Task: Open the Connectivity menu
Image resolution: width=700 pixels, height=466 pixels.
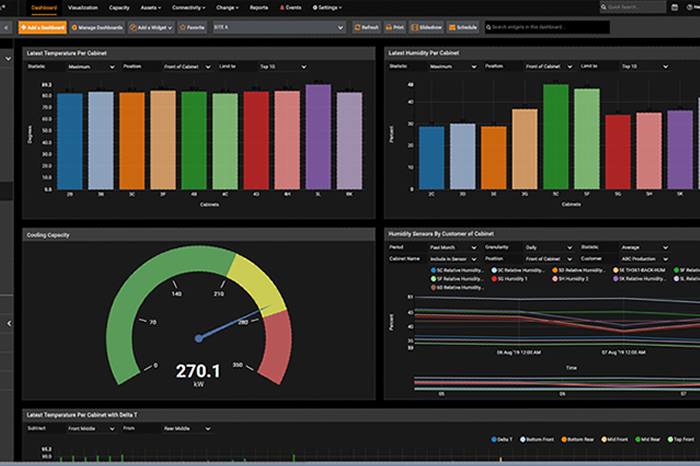Action: click(188, 8)
